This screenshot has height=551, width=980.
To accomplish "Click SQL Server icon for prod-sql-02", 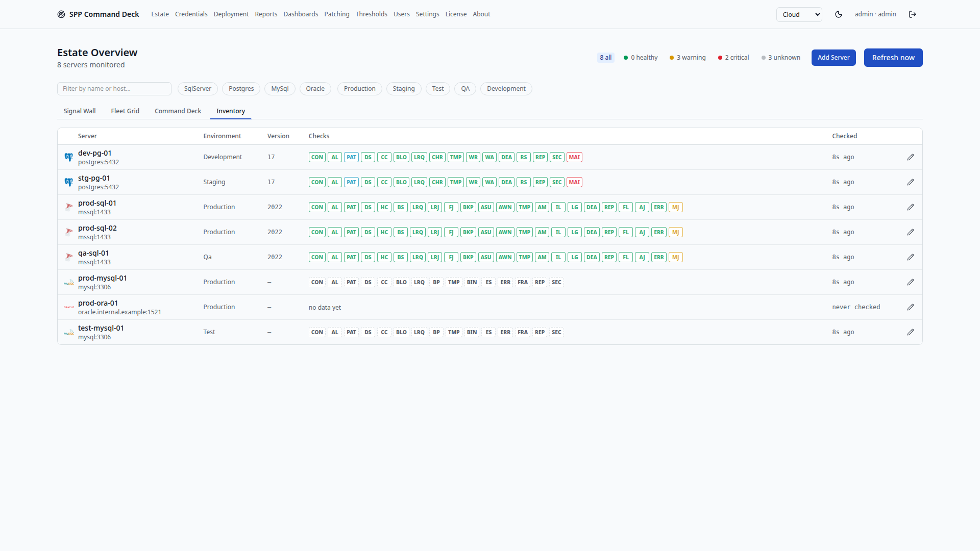I will 69,232.
